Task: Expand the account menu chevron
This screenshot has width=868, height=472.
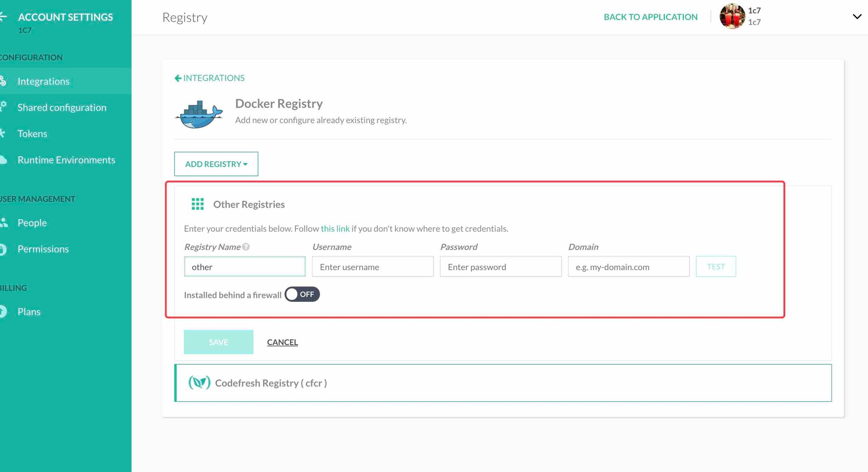Action: 857,17
